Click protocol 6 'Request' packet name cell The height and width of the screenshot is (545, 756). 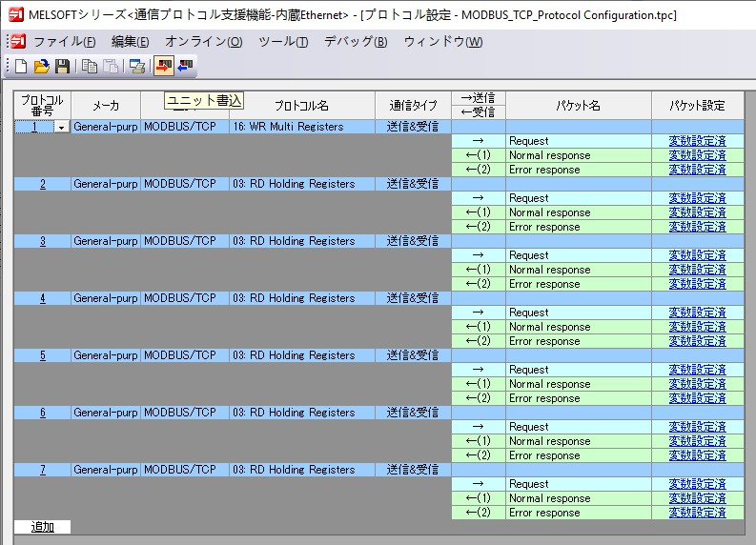579,427
